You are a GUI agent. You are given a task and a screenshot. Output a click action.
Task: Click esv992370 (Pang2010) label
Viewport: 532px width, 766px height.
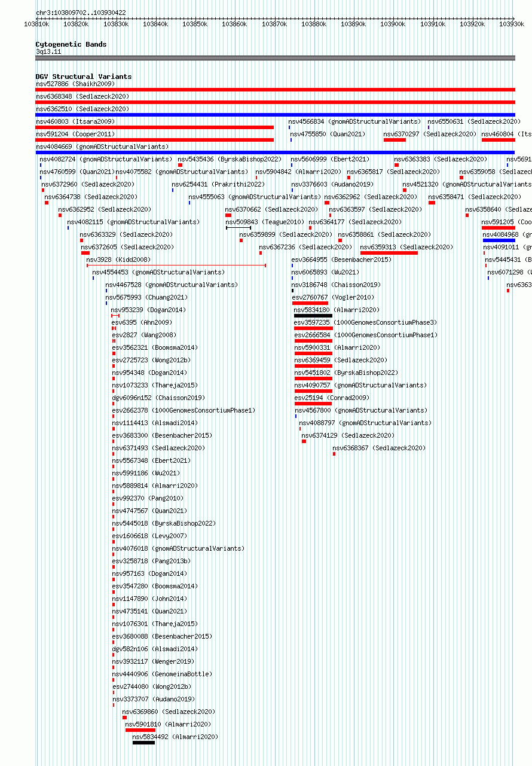148,498
